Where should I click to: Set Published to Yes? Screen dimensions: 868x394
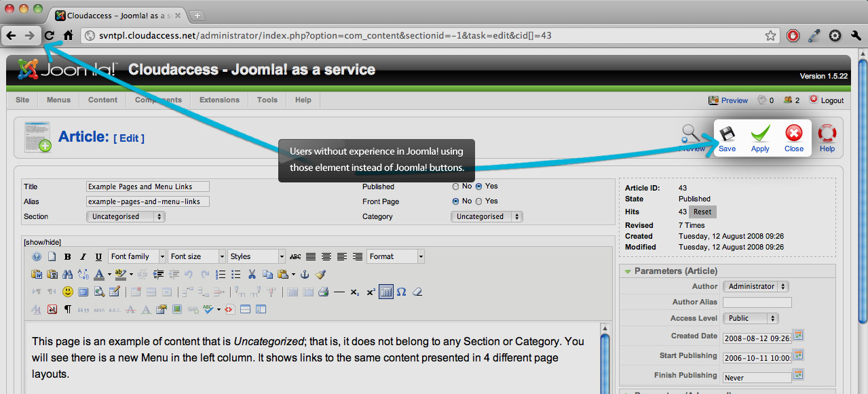click(479, 186)
